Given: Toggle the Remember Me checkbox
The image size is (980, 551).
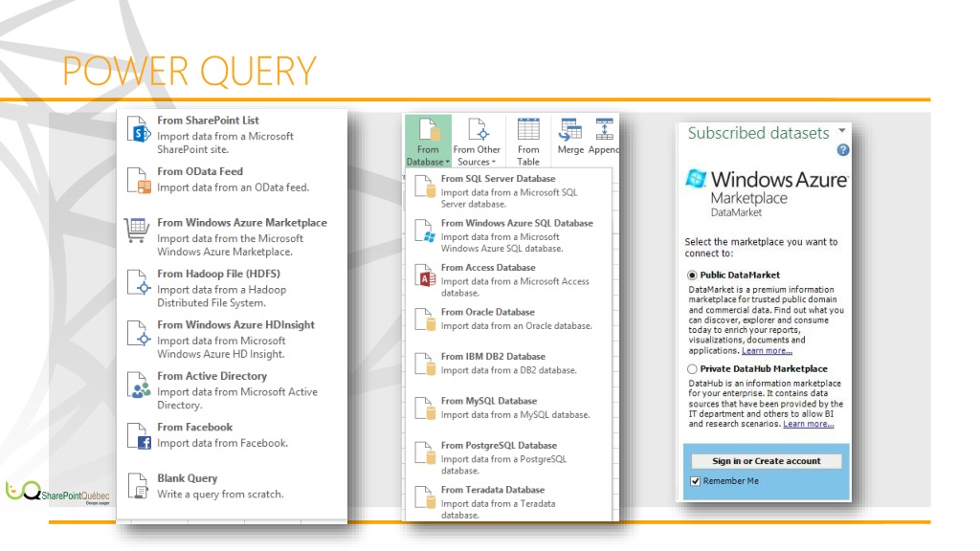Looking at the screenshot, I should (695, 481).
